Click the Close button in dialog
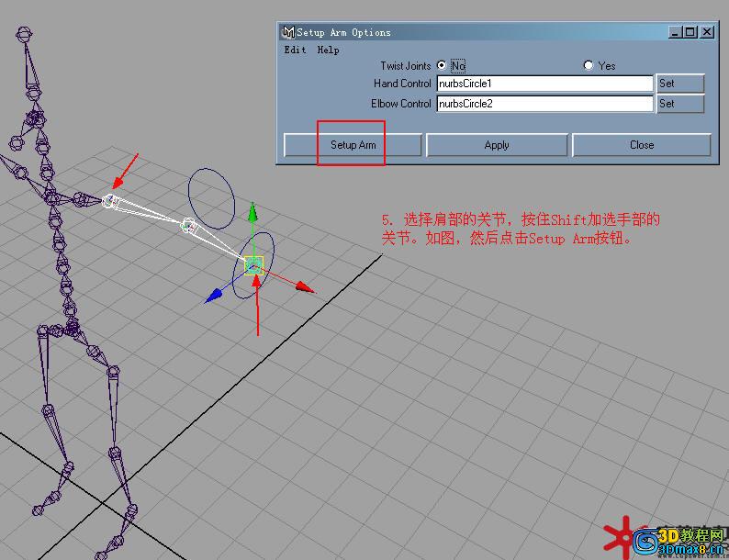The width and height of the screenshot is (729, 560). tap(642, 145)
